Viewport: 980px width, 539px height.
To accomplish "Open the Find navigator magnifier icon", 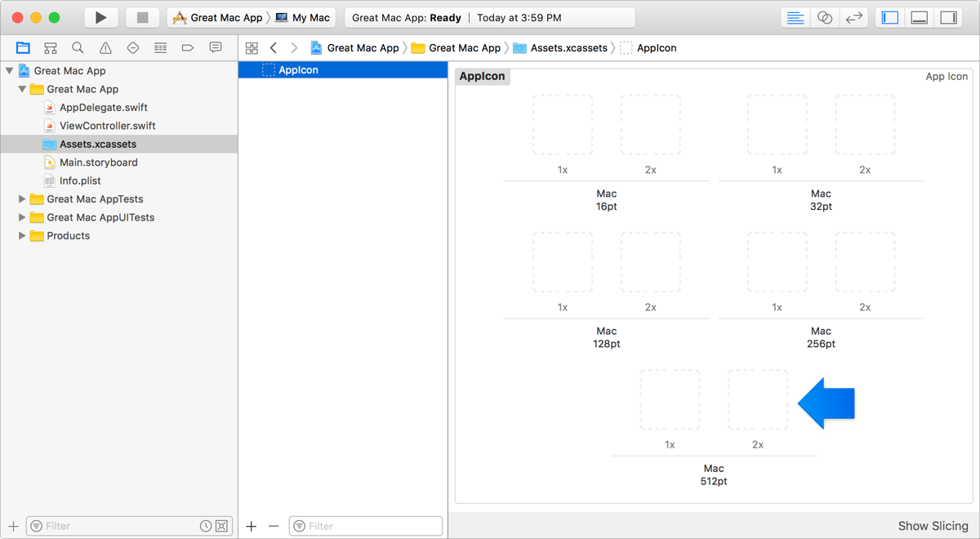I will coord(78,48).
